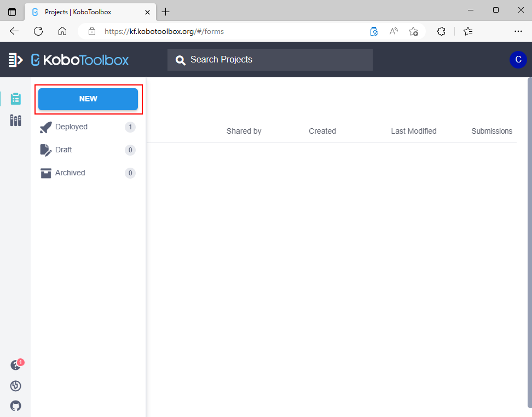Click the browser extensions puzzle icon
The width and height of the screenshot is (532, 417).
[x=441, y=31]
